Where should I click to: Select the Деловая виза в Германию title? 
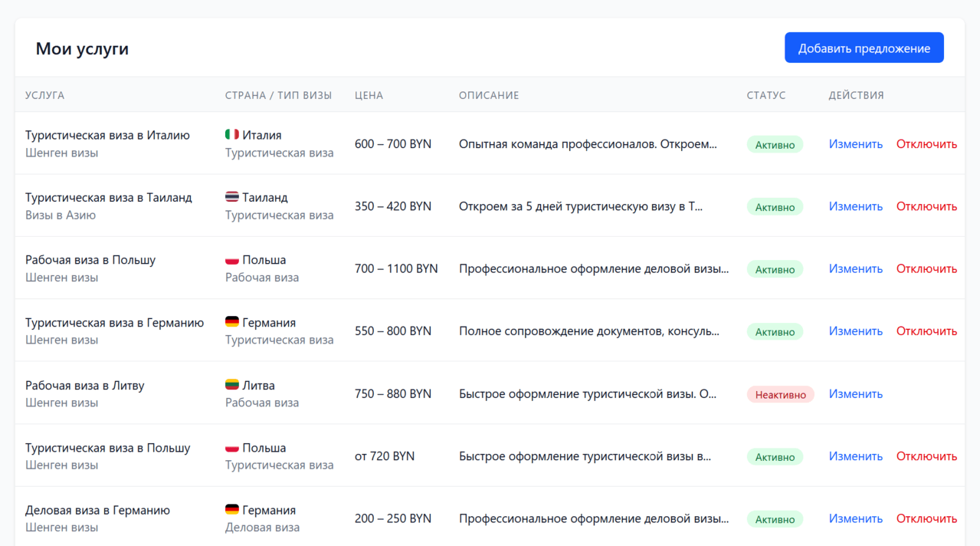pos(98,510)
